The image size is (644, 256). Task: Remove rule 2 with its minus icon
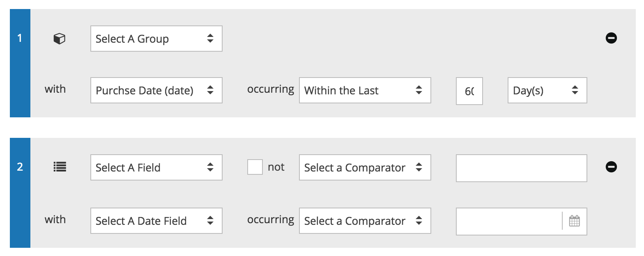point(611,167)
